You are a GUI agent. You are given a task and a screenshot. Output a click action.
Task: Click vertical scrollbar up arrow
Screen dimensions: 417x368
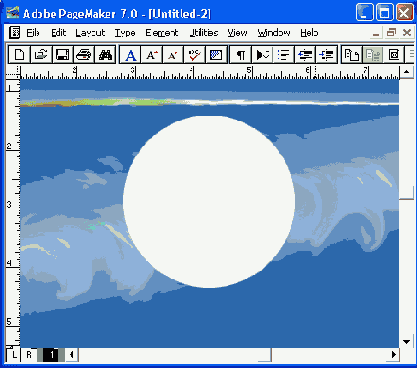pos(407,72)
